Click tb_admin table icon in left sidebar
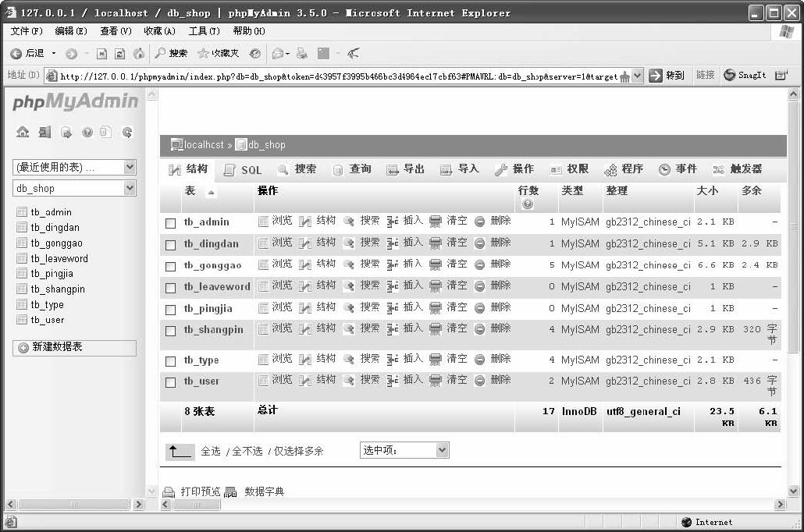The image size is (804, 532). (22, 211)
